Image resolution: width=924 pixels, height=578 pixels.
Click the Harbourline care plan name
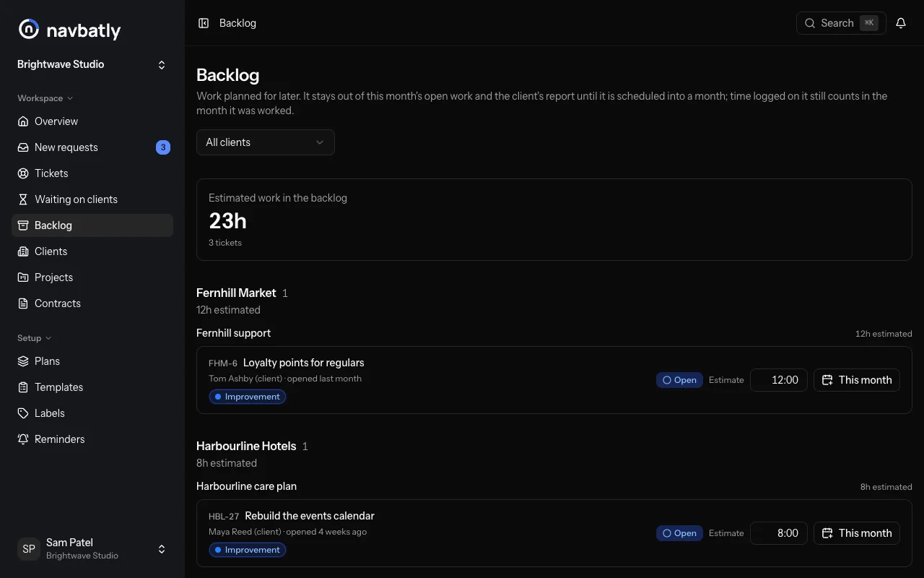pos(246,486)
